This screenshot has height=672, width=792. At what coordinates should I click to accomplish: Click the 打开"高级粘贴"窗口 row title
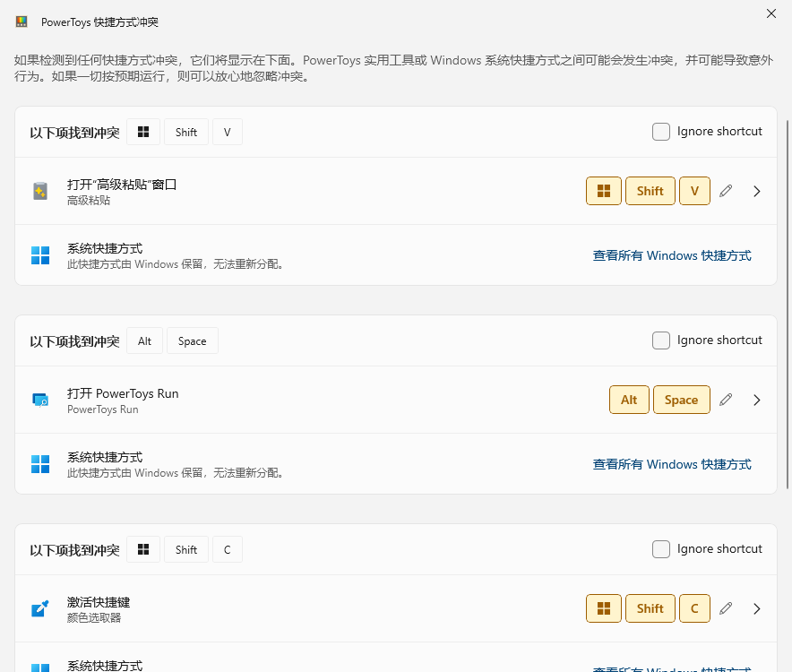tap(122, 185)
